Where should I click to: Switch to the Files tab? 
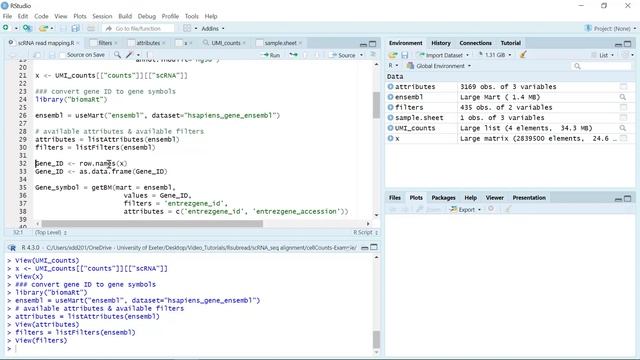pyautogui.click(x=395, y=198)
